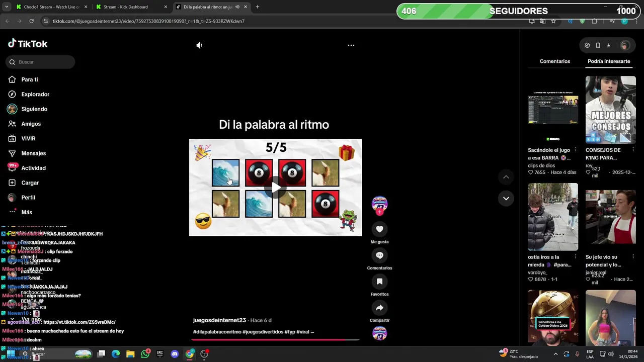Open WhatsApp from the taskbar
This screenshot has height=362, width=644.
(x=145, y=354)
